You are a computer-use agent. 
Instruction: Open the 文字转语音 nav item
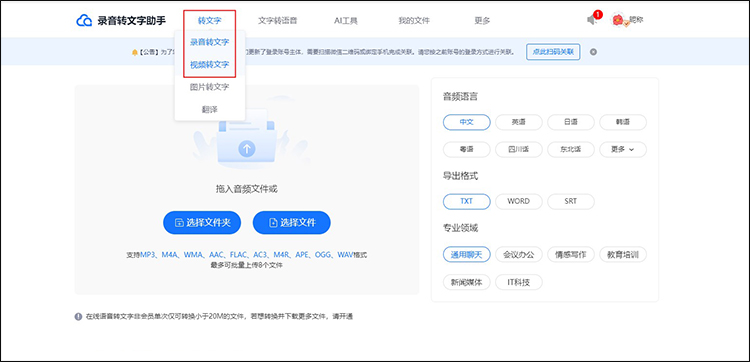tap(277, 21)
